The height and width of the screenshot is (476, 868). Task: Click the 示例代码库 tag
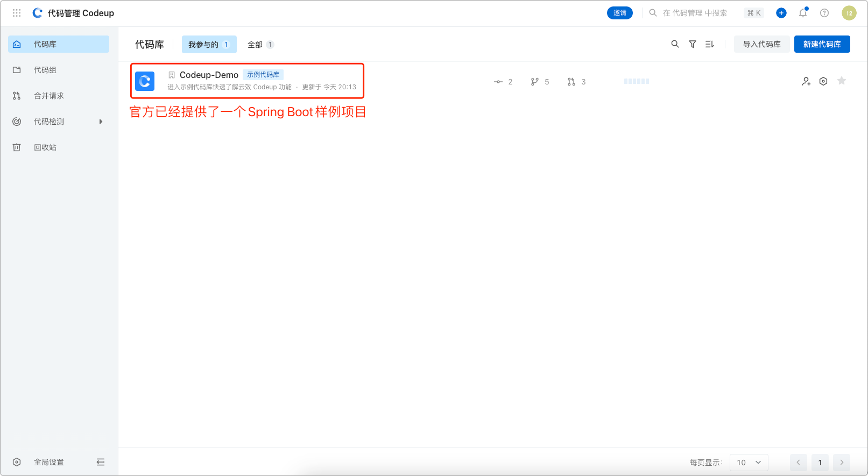click(x=263, y=75)
